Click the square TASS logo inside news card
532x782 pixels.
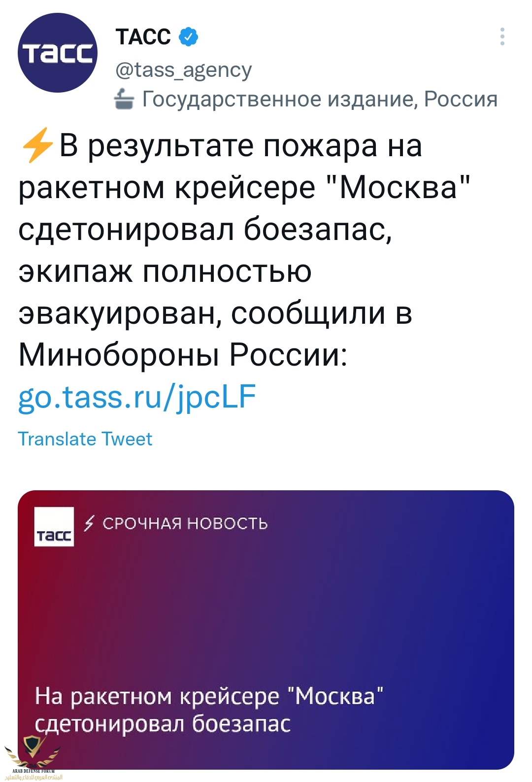pyautogui.click(x=54, y=527)
